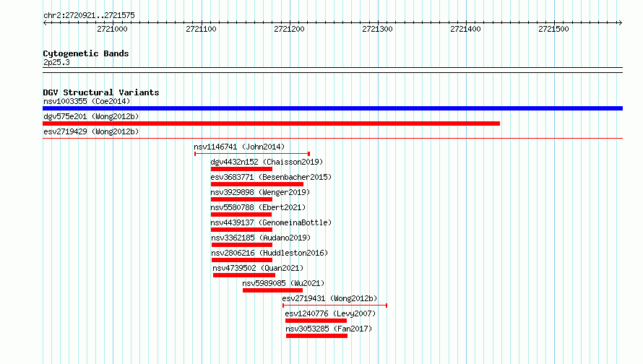
Task: Open nsv3929898 (Wenger2019) label
Action: (x=260, y=192)
